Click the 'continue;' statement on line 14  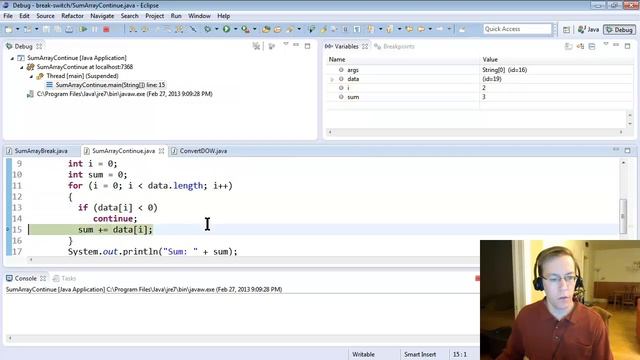point(115,219)
